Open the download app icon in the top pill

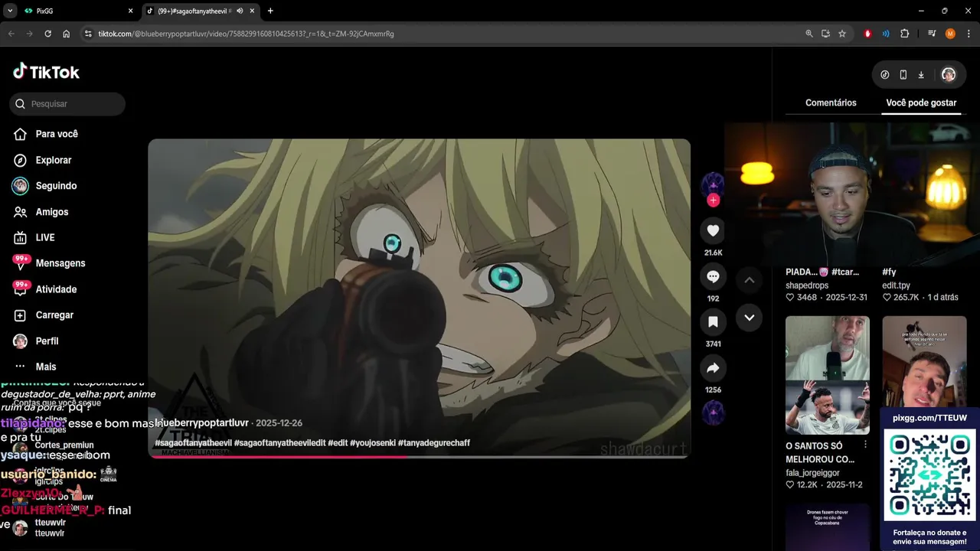pos(921,74)
